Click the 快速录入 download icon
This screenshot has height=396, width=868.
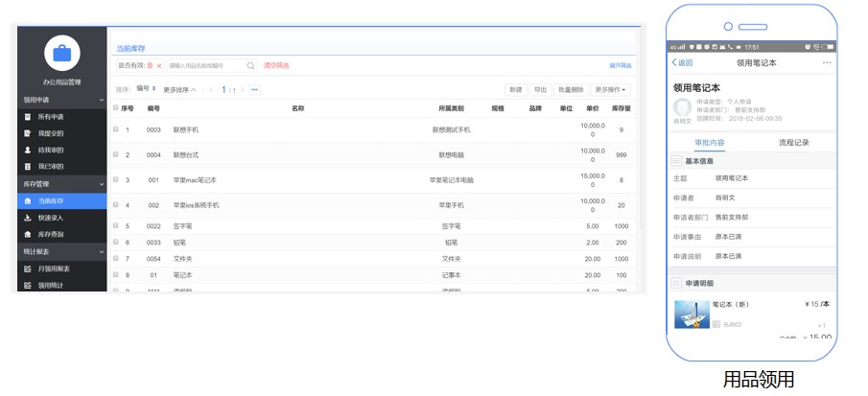coord(27,218)
